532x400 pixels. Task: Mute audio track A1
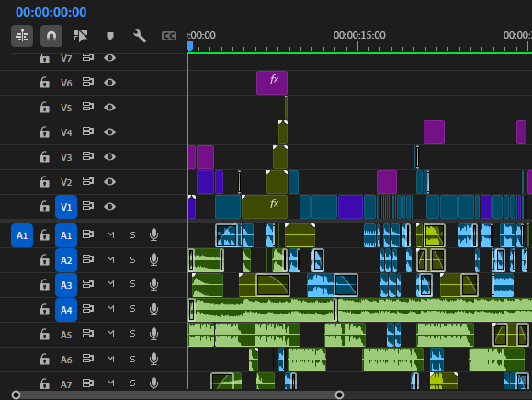110,235
